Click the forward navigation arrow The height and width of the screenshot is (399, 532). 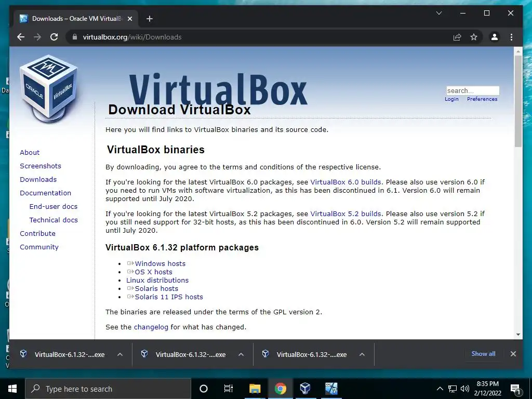(x=37, y=37)
